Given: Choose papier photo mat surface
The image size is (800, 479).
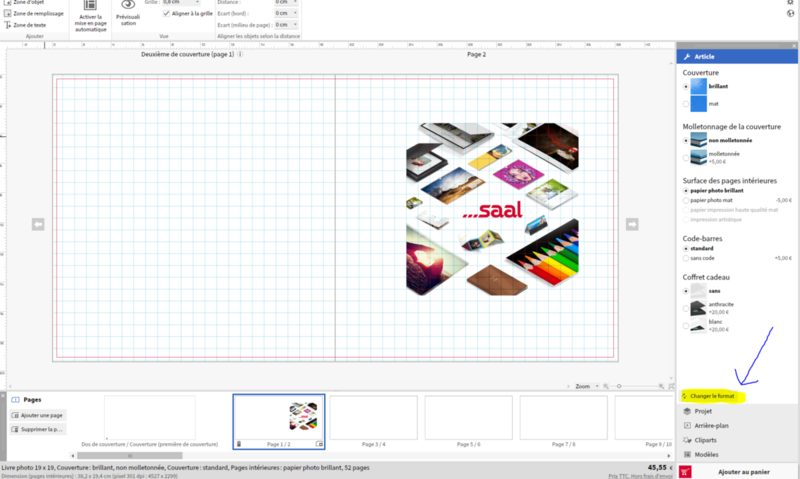Looking at the screenshot, I should click(686, 200).
